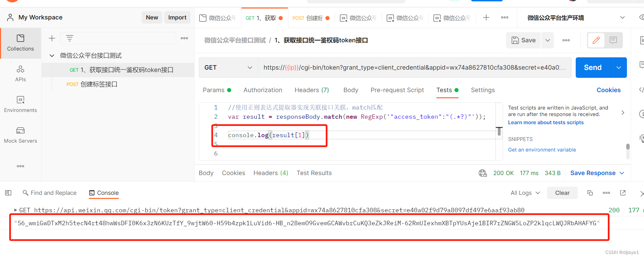Screen dimensions: 644x258
Task: Select POST 创建标签接口 request in tree
Action: 118,84
